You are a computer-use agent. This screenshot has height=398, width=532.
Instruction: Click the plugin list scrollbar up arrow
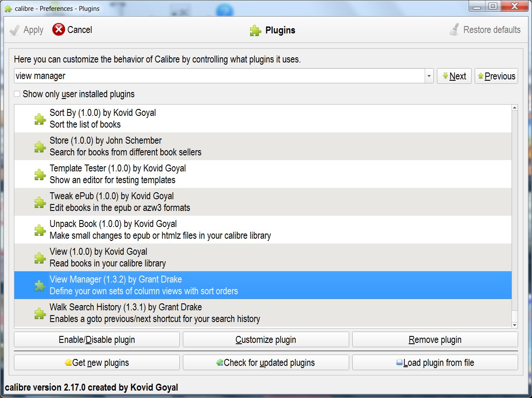(515, 108)
